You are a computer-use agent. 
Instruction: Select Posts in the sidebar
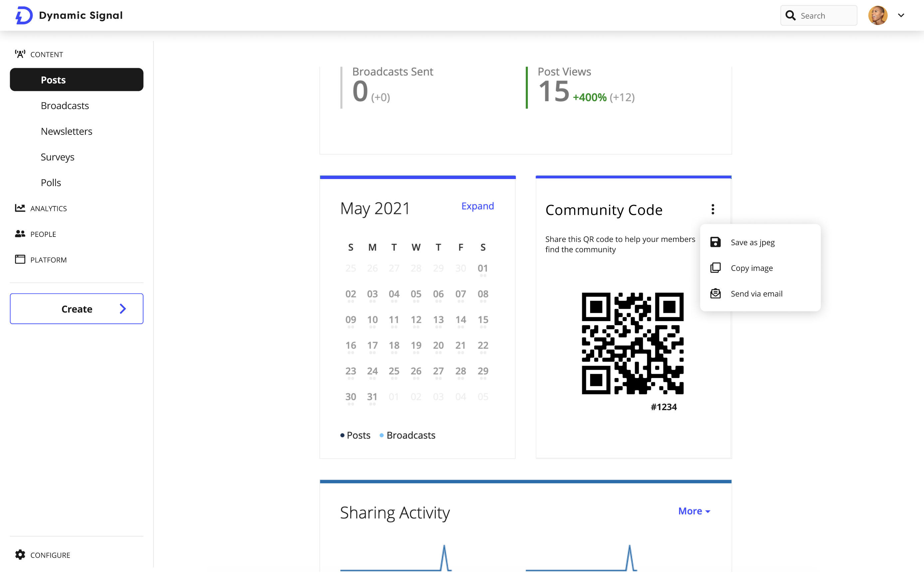click(x=77, y=80)
